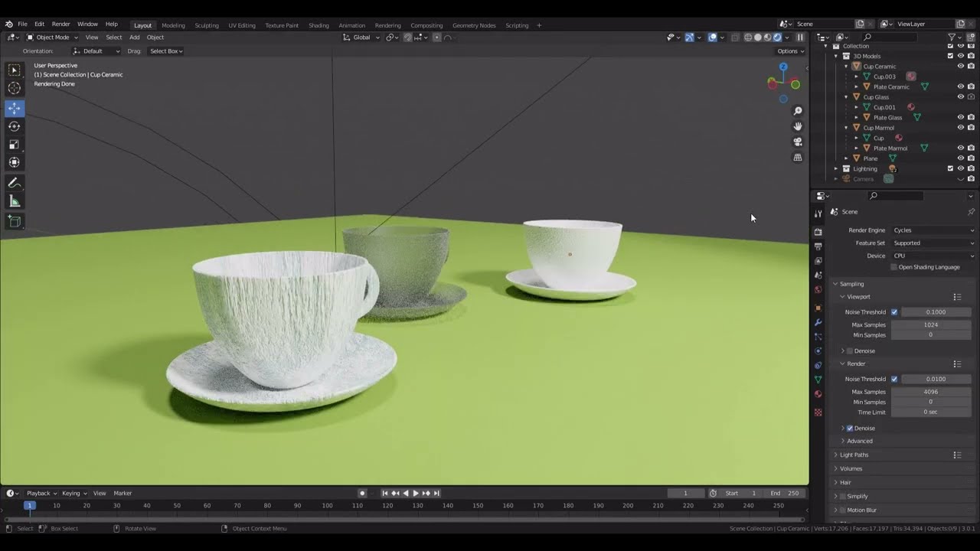Click the End frame field showing 250
Viewport: 980px width, 551px height.
coord(785,494)
